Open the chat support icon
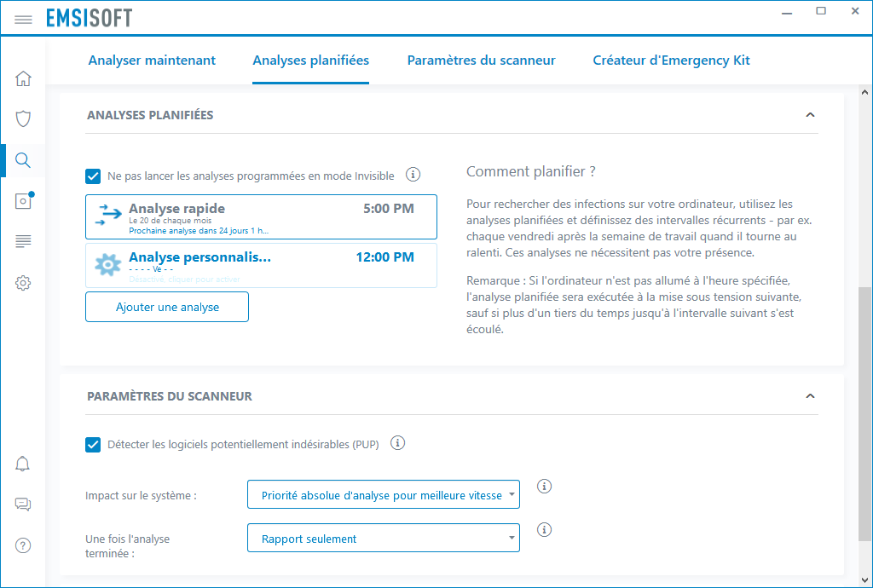Screen dimensions: 873x588 point(23,504)
